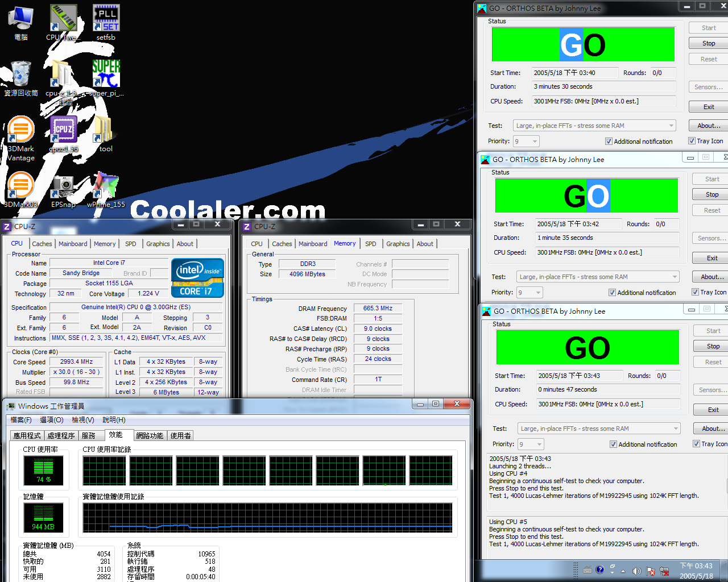This screenshot has width=728, height=582.
Task: Open the cpuz156 desktop shortcut
Action: [x=63, y=135]
